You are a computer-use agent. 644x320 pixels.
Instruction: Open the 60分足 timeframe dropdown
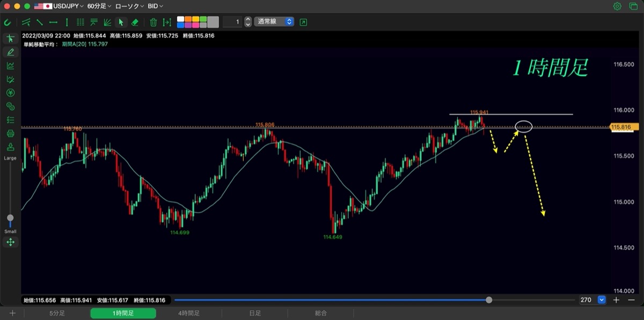tap(99, 6)
